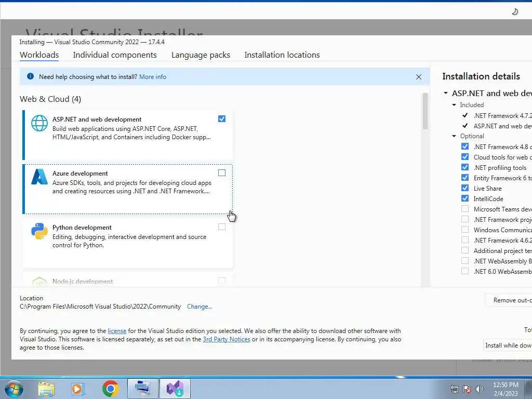Click the Installation details heading
This screenshot has width=532, height=399.
coord(481,76)
